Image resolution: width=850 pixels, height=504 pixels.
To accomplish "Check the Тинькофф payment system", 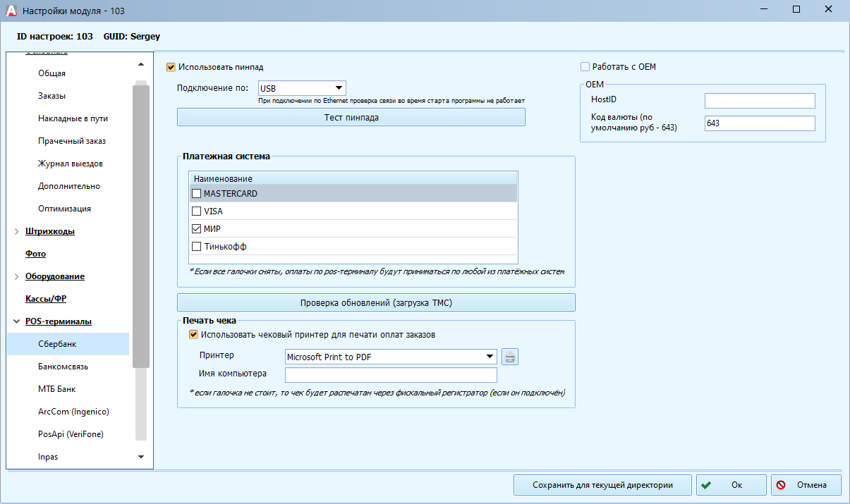I will point(197,247).
